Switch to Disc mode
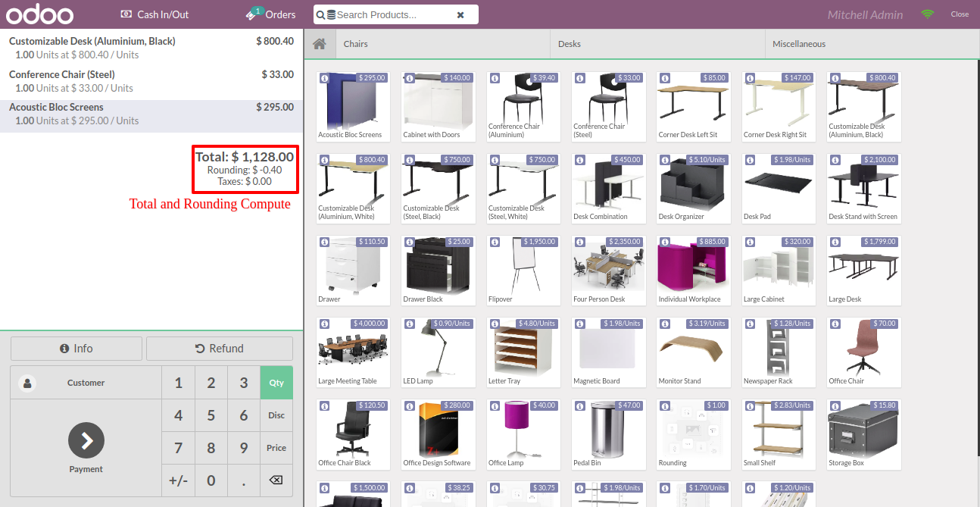This screenshot has width=980, height=507. [276, 415]
